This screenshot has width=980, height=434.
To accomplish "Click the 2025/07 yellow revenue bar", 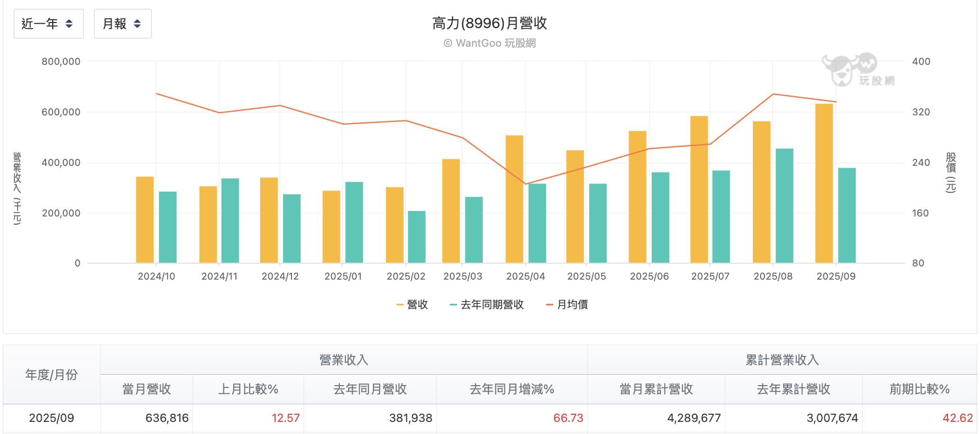I will coord(699,190).
